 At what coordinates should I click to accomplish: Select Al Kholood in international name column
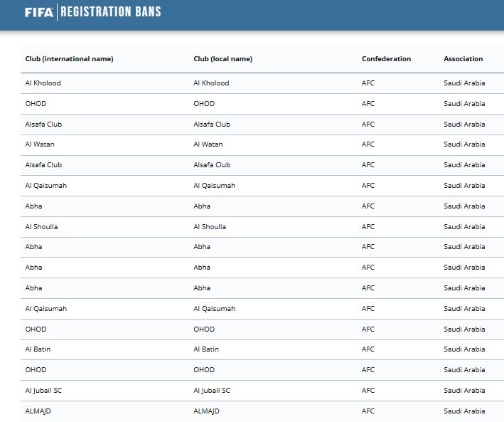pyautogui.click(x=43, y=83)
